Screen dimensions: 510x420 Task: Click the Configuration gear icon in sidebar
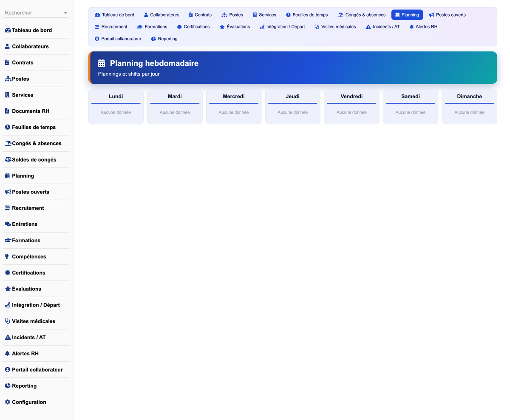pos(7,402)
